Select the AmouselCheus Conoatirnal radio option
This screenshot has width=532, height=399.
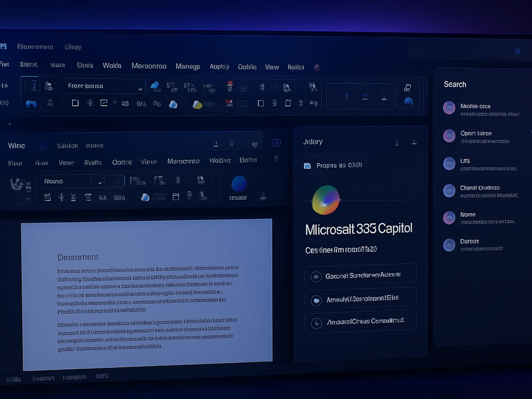(x=360, y=322)
